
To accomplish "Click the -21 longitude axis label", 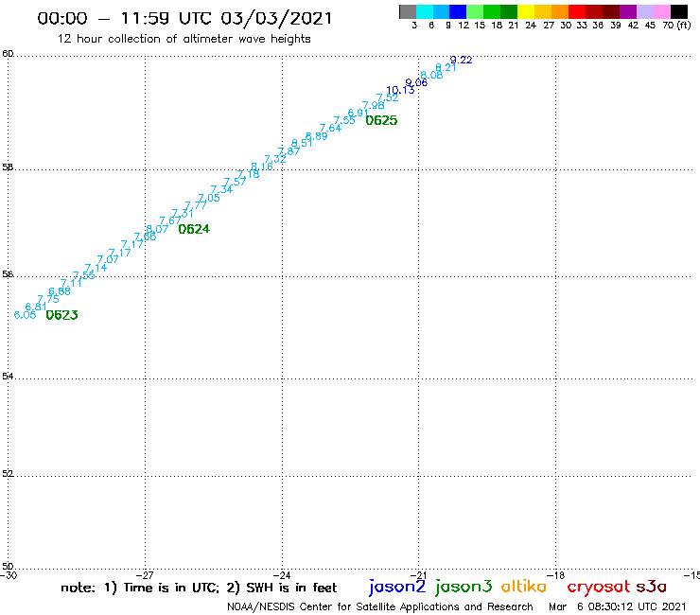I will click(418, 575).
